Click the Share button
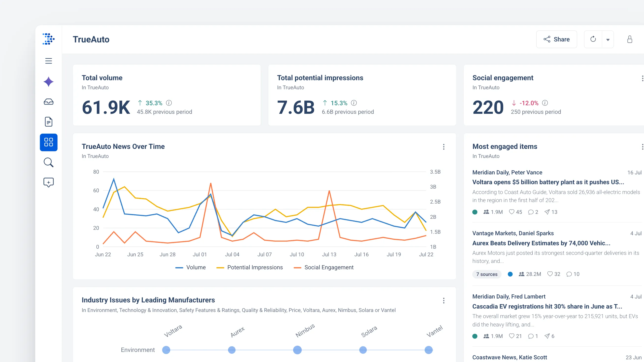This screenshot has height=362, width=644. click(x=556, y=39)
